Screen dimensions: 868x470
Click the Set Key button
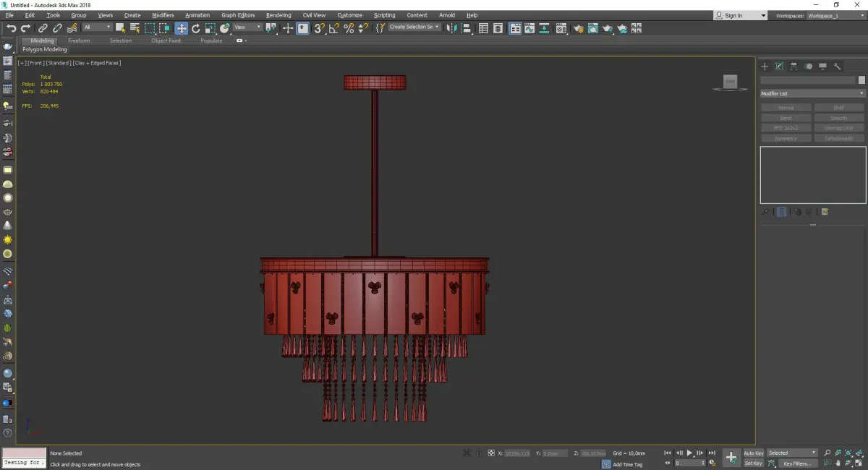click(754, 463)
